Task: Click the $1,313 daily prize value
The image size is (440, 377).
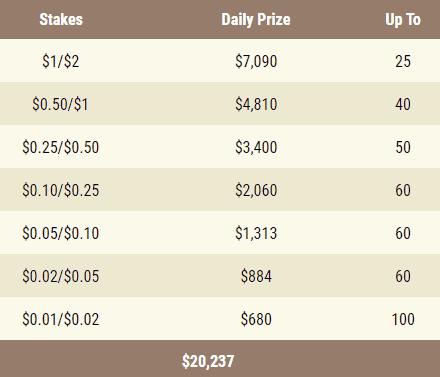Action: pyautogui.click(x=256, y=233)
